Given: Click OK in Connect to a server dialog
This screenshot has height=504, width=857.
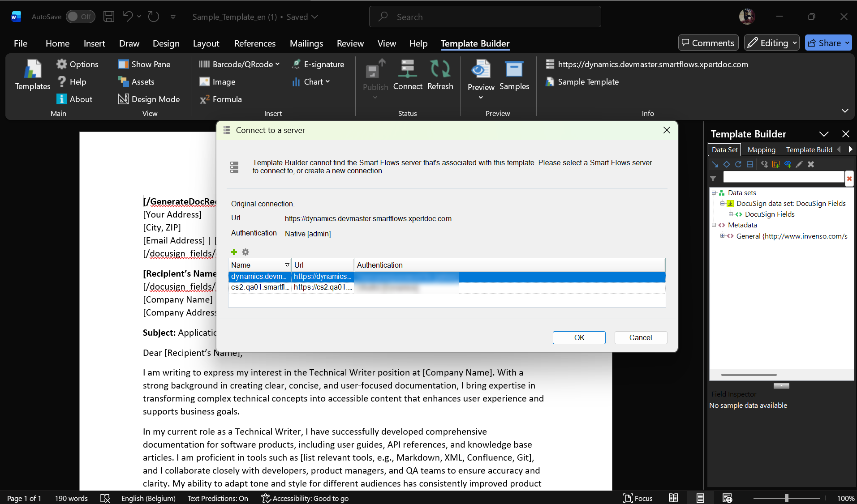Looking at the screenshot, I should pos(579,337).
